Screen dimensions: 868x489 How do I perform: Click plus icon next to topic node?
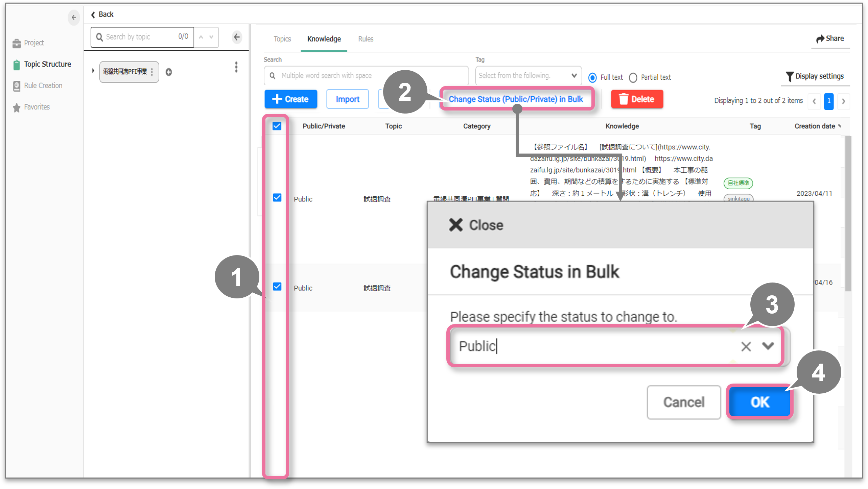pyautogui.click(x=169, y=72)
